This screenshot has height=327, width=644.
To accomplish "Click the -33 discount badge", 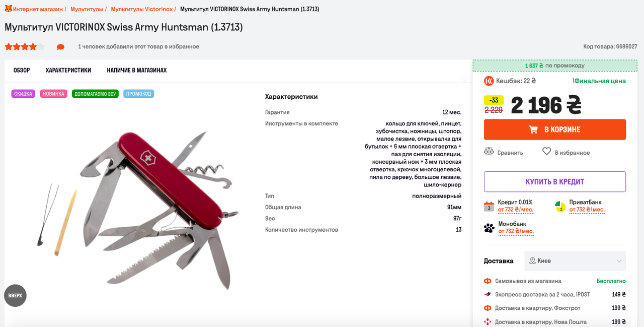I will (494, 100).
